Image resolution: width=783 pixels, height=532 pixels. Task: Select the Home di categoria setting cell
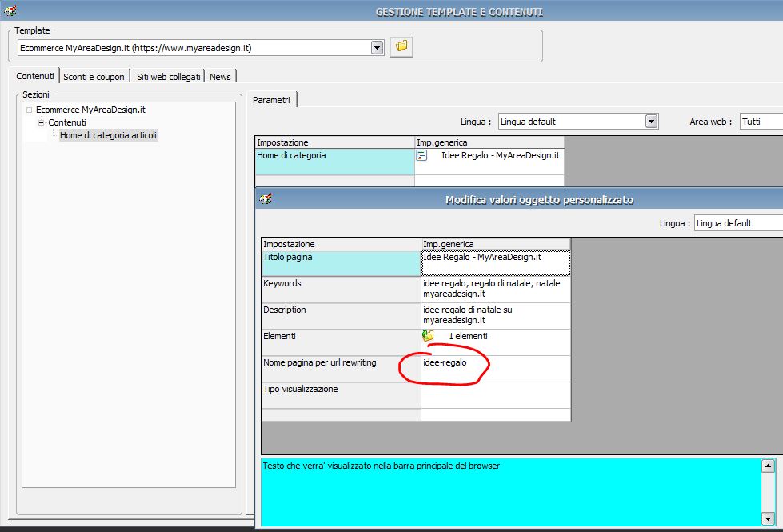(334, 162)
